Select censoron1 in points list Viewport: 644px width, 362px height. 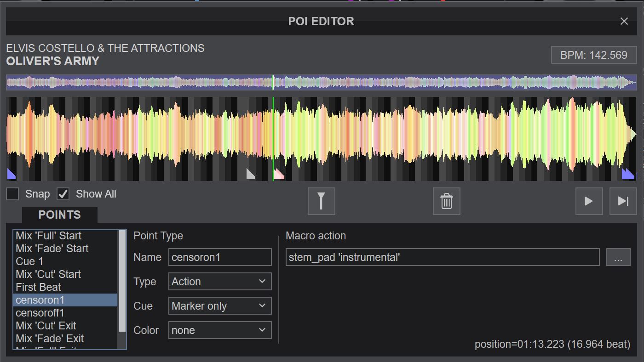[x=65, y=300]
